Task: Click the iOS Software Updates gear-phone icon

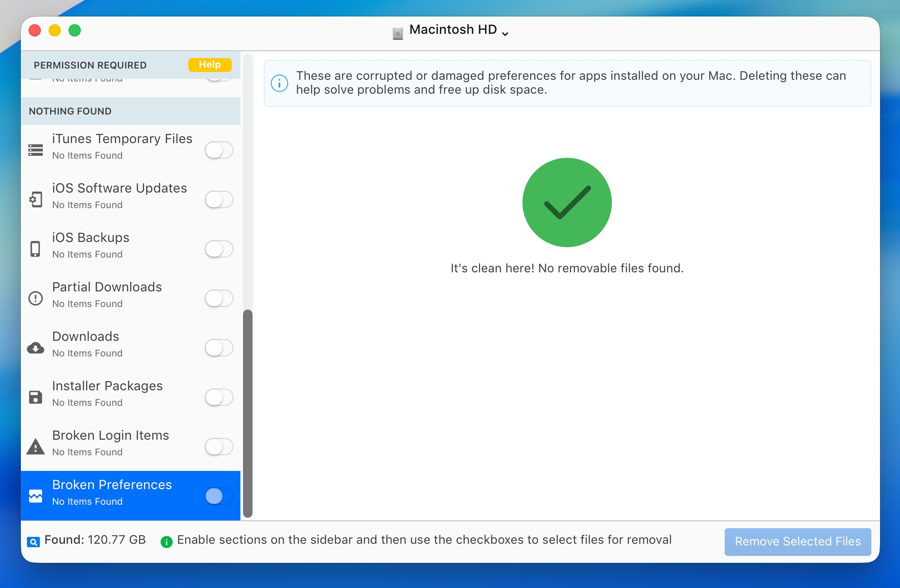Action: [36, 199]
